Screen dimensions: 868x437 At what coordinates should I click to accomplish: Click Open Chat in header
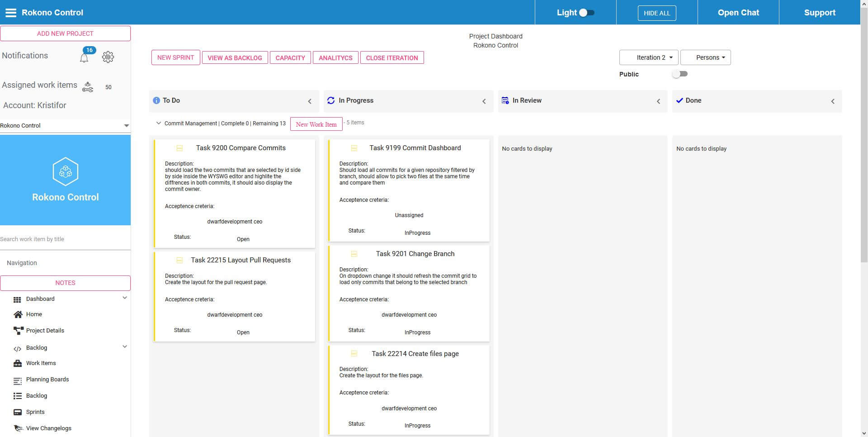click(x=738, y=13)
